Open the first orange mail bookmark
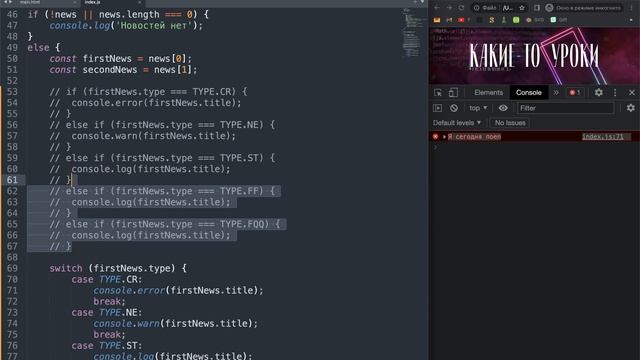640x360 pixels. [437, 20]
